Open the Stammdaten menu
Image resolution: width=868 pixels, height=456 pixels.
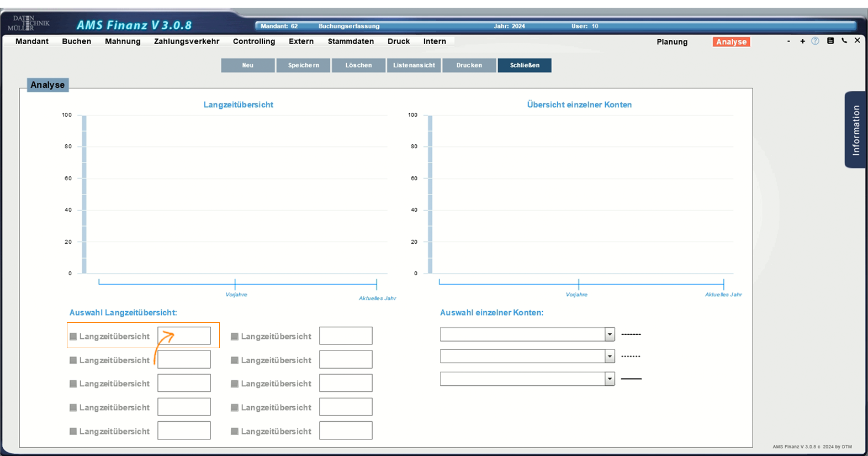coord(351,41)
